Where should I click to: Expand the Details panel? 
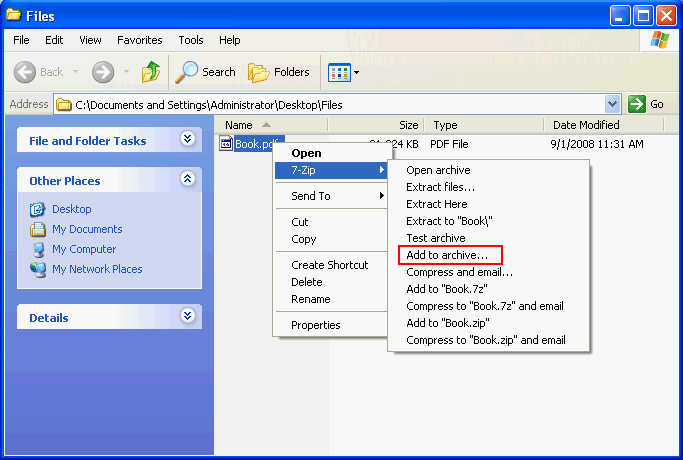pyautogui.click(x=187, y=315)
